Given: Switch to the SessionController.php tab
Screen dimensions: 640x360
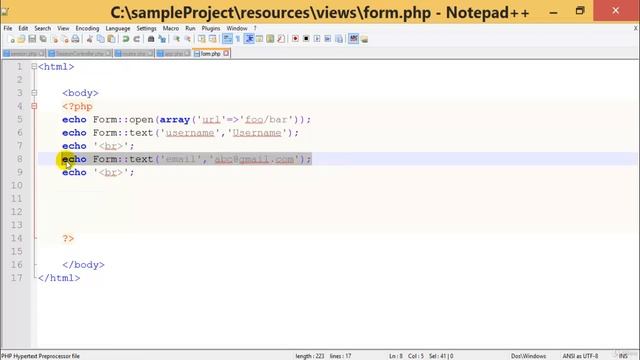Looking at the screenshot, I should click(x=80, y=53).
